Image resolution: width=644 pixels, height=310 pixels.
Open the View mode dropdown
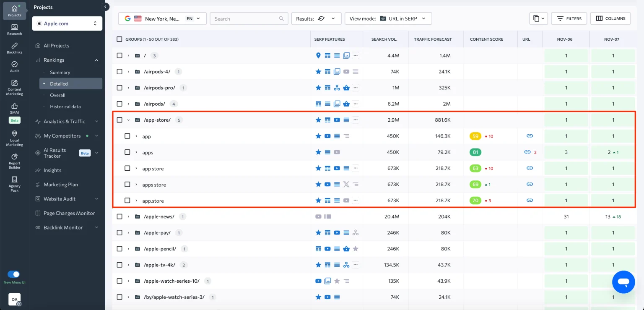pos(386,18)
